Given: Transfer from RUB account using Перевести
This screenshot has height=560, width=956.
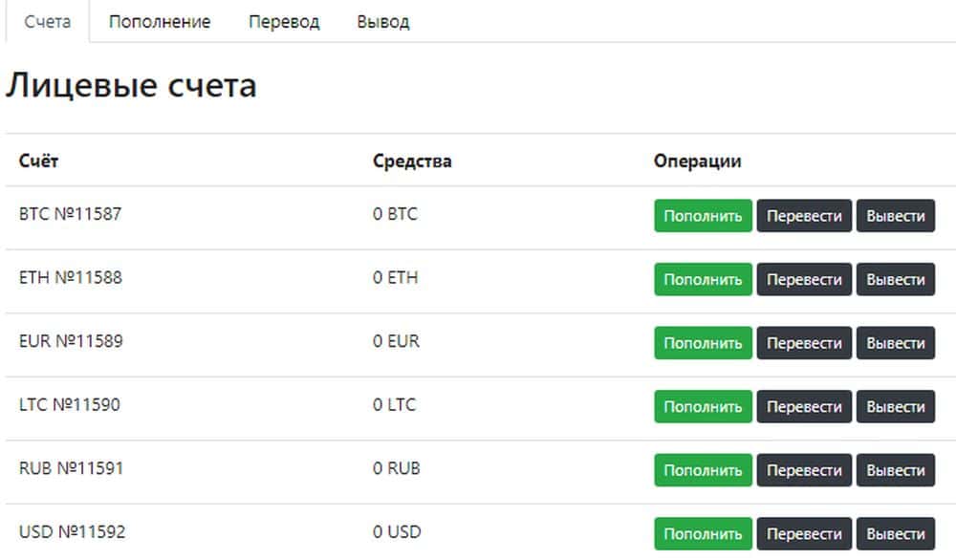Looking at the screenshot, I should [804, 470].
